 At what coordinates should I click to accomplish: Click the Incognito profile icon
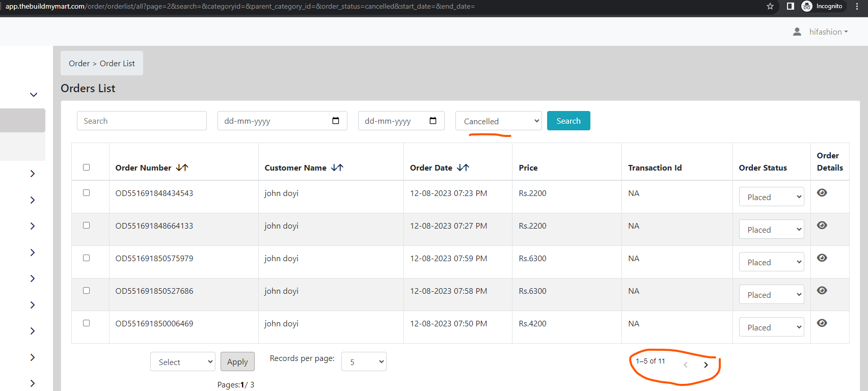[x=807, y=6]
